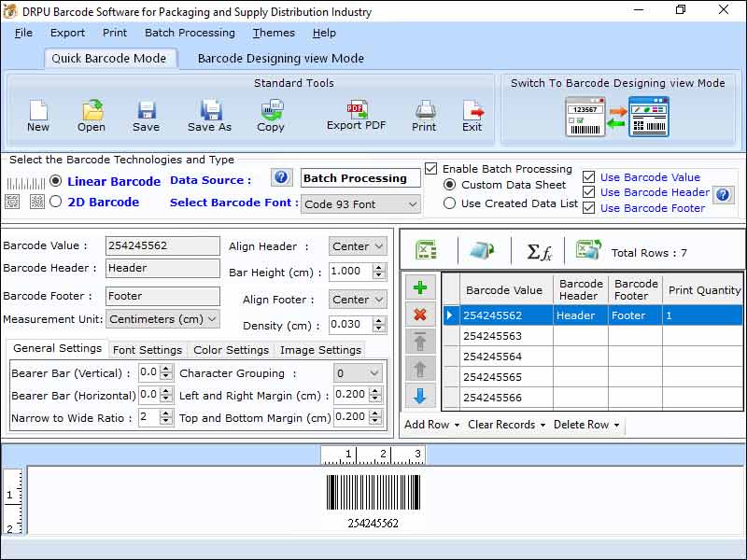Copy the current barcode design
The image size is (747, 560).
point(271,114)
